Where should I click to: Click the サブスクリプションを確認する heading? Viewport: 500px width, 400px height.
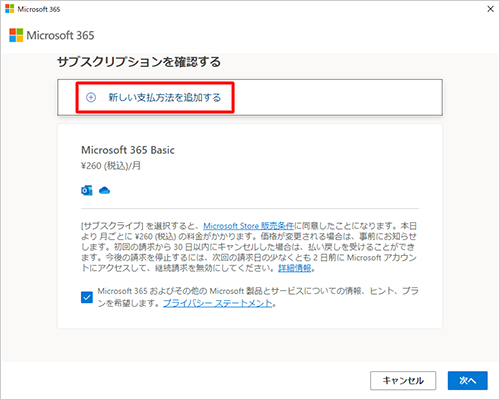tap(139, 62)
